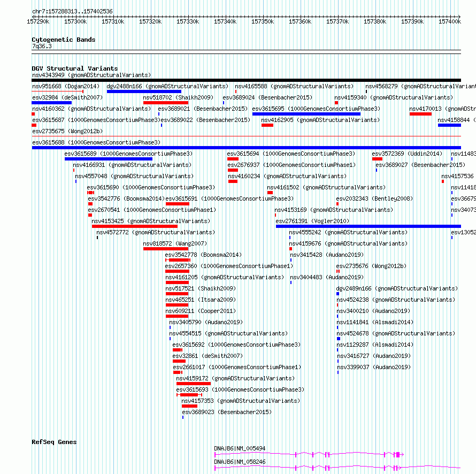
Task: Click the red bar of nsv4159172
Action: click(x=194, y=384)
